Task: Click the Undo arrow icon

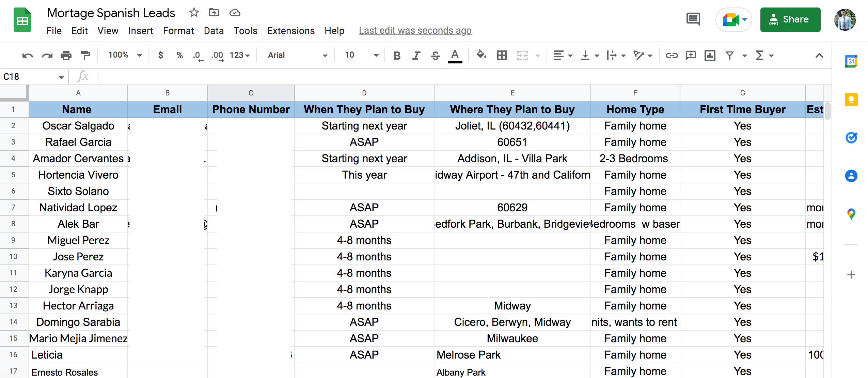Action: 27,55
